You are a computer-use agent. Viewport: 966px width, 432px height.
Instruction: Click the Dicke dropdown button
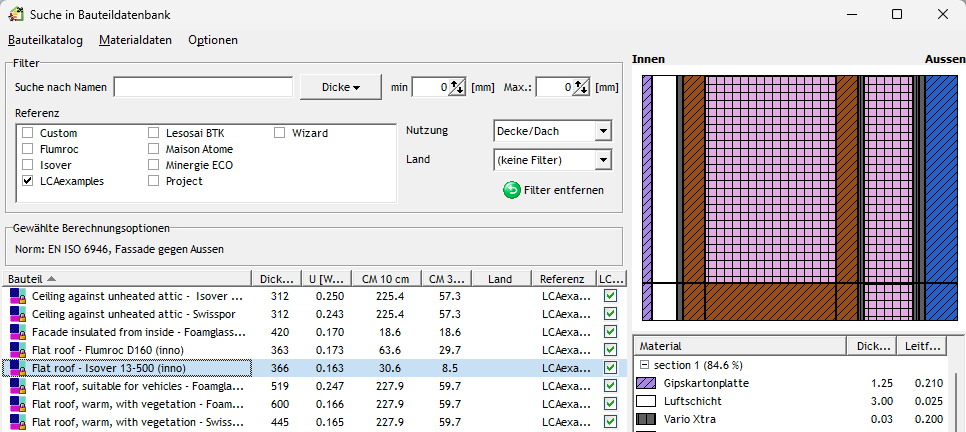(x=340, y=87)
